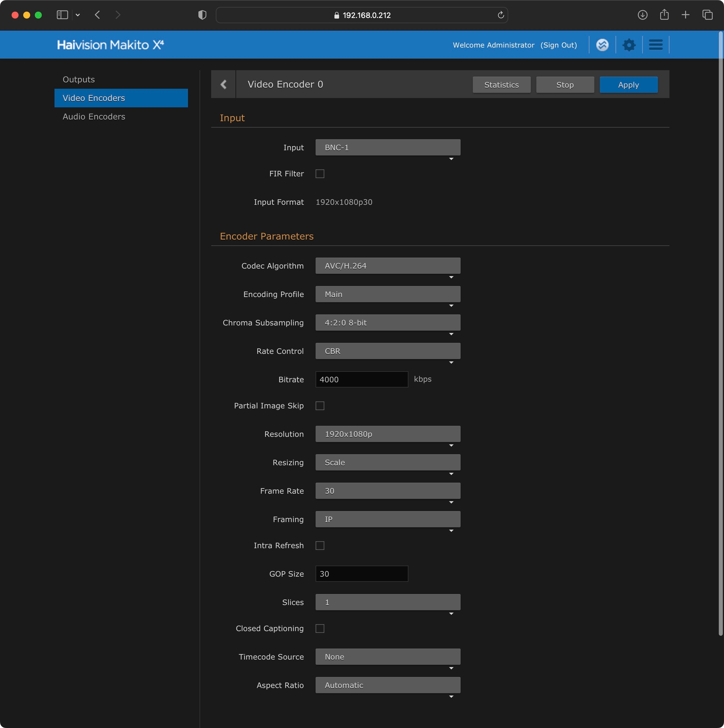This screenshot has height=728, width=724.
Task: Open the hamburger menu icon
Action: [655, 45]
